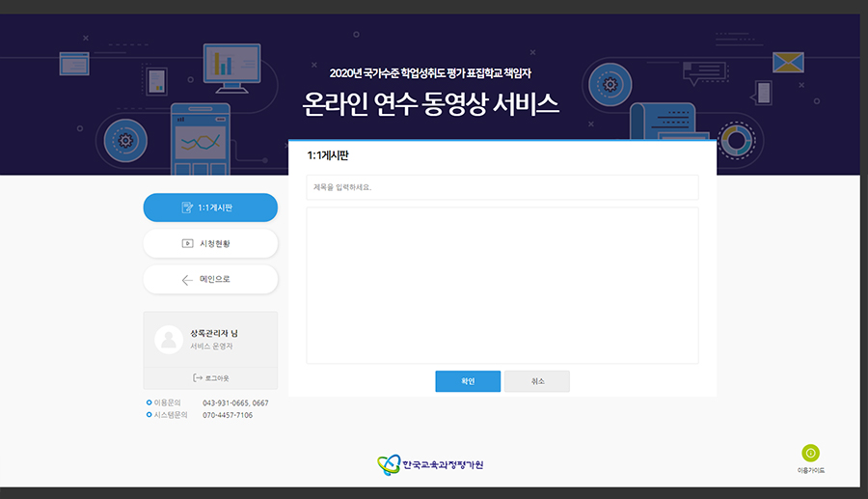Click the 시스템문의 phone number 070-4457-7106

point(228,415)
